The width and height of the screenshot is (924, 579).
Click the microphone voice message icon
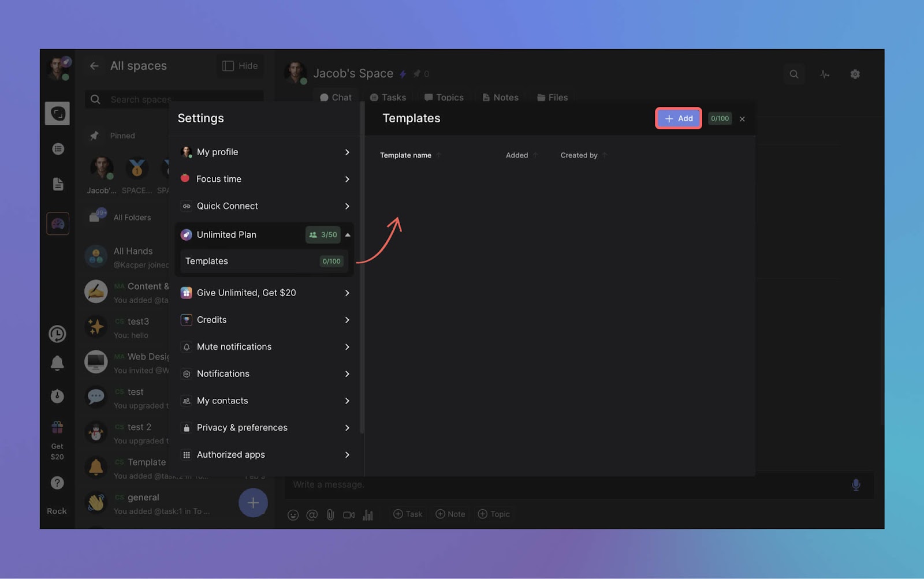pos(856,485)
